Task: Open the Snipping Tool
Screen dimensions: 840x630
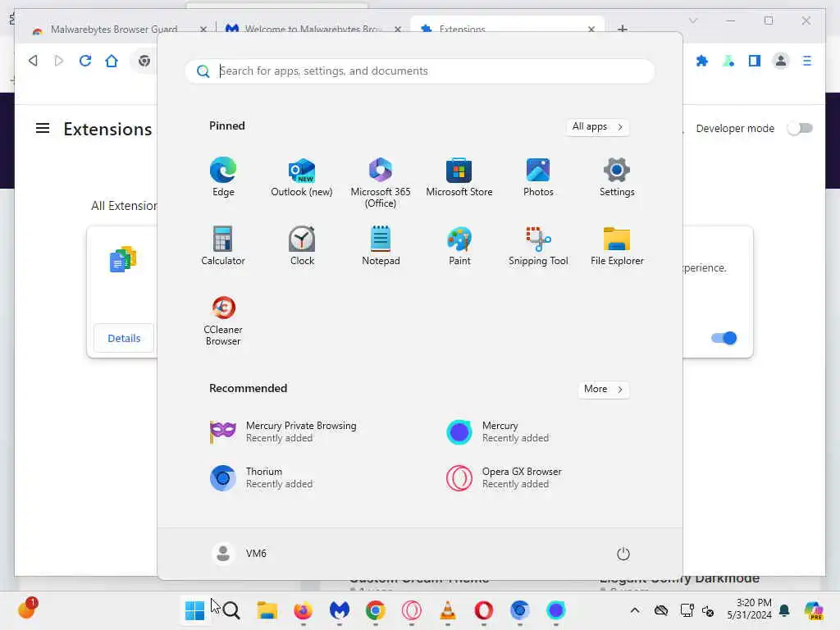Action: [538, 246]
